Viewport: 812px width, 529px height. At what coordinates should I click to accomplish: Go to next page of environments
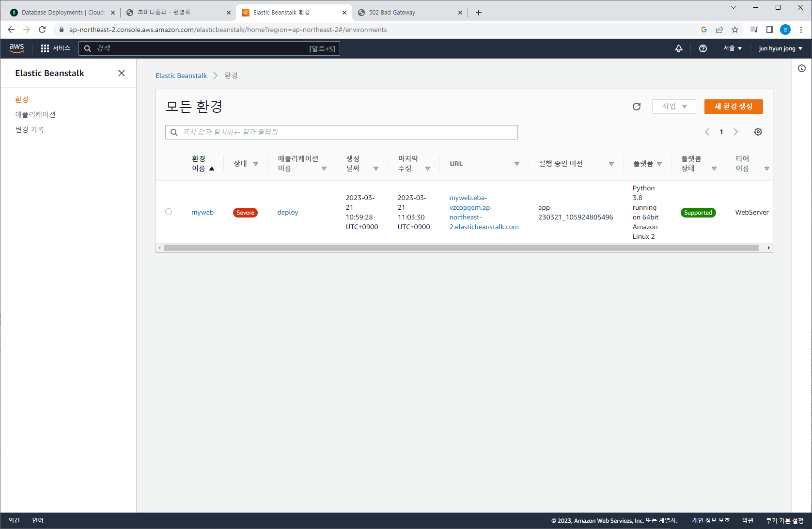coord(735,132)
